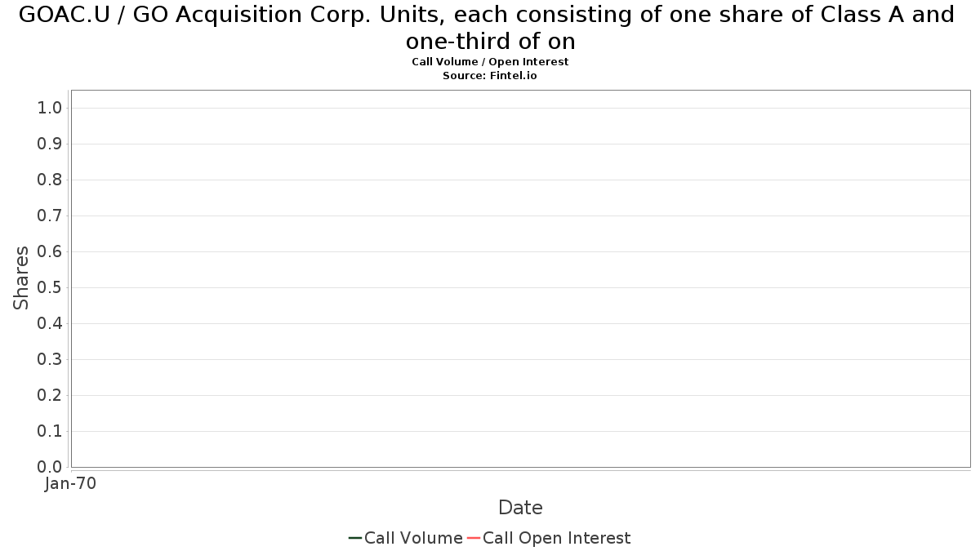980x551 pixels.
Task: Click the 1.0 y-axis tick label
Action: [x=50, y=109]
